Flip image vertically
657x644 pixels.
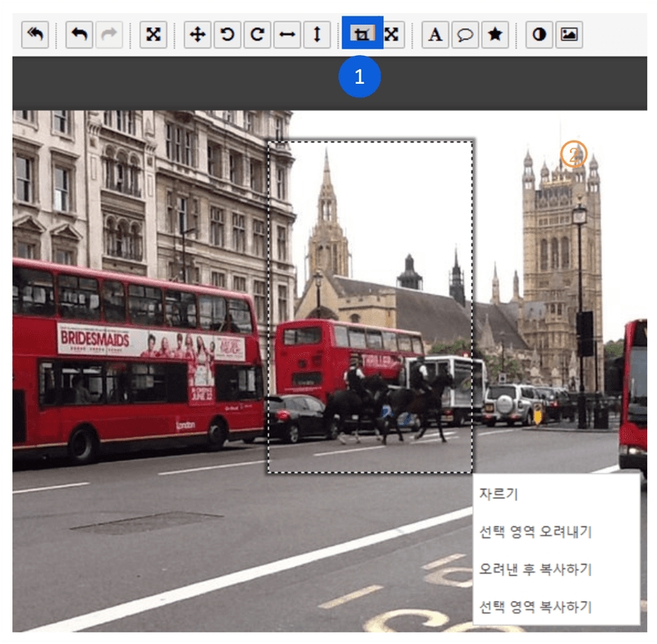point(317,34)
